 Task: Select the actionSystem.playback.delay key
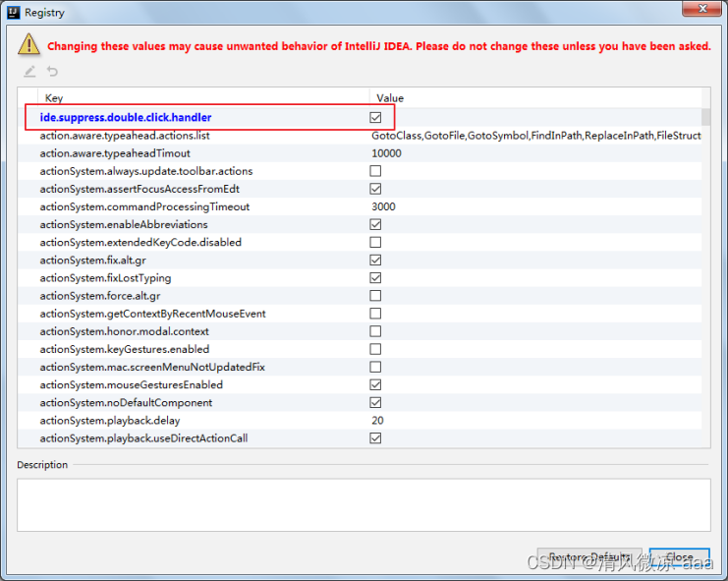pos(110,421)
